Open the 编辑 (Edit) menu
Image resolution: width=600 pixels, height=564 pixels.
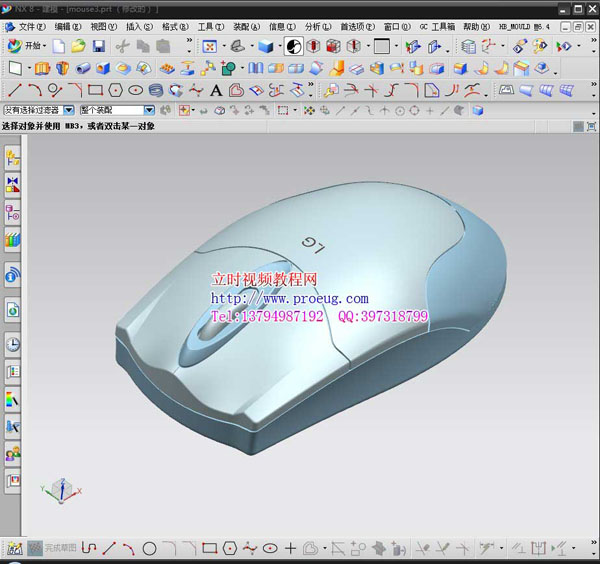[68, 27]
